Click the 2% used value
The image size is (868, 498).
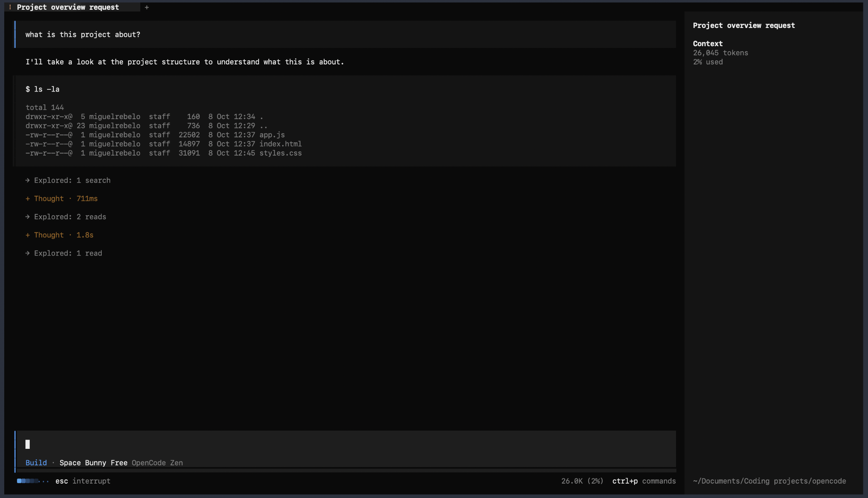tap(708, 62)
